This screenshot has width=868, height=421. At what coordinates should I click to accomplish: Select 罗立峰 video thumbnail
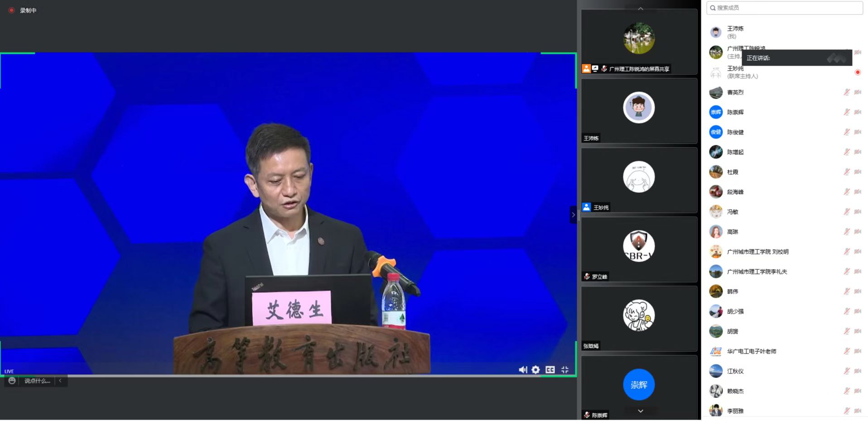pos(639,249)
